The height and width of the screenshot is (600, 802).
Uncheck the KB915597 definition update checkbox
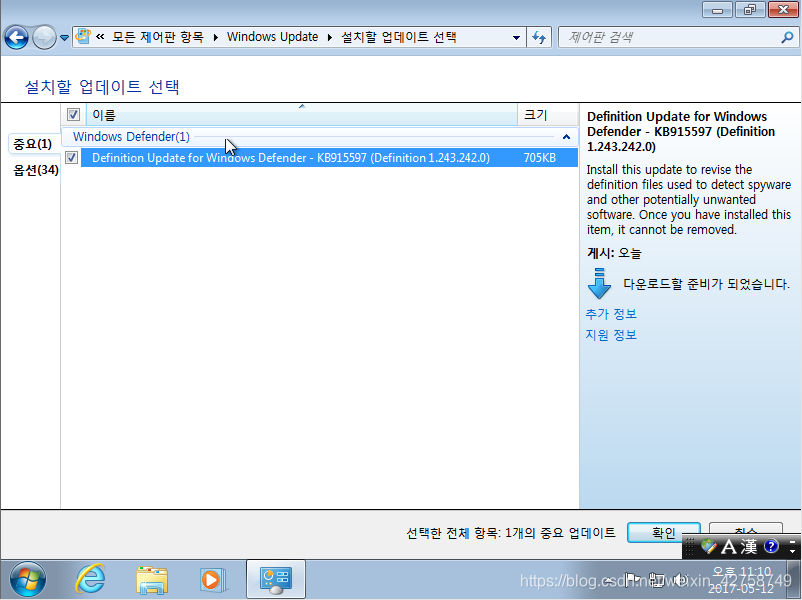click(x=72, y=158)
